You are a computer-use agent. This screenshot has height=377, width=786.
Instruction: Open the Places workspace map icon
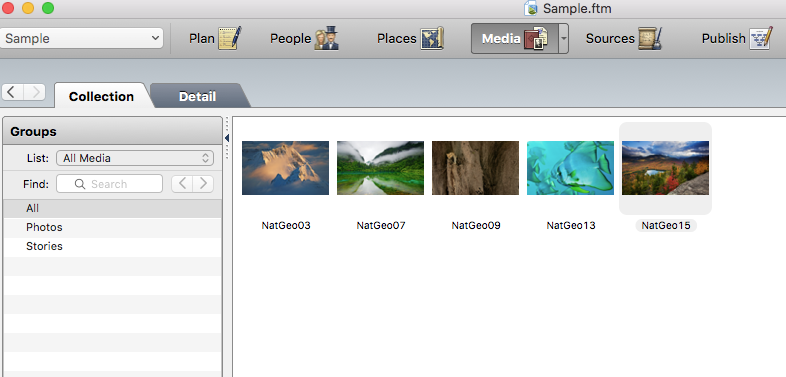[x=432, y=38]
